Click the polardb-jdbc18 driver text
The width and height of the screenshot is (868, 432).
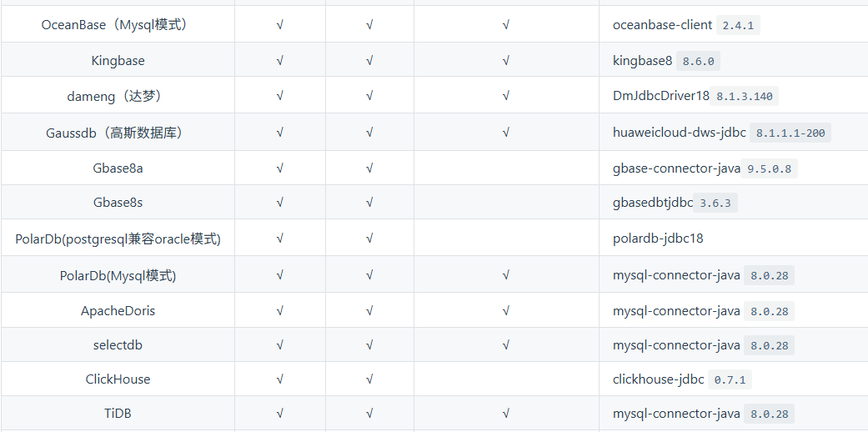(x=658, y=239)
